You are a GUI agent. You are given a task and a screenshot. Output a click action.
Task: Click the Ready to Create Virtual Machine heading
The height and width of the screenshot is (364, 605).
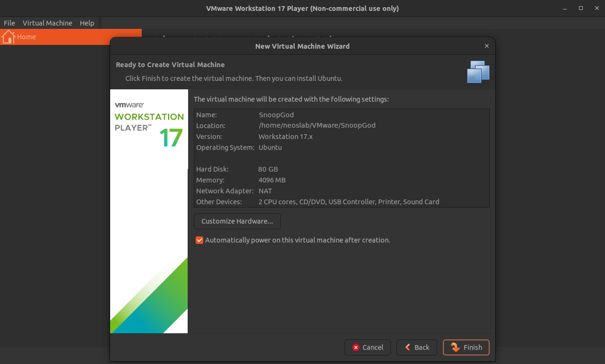(170, 65)
